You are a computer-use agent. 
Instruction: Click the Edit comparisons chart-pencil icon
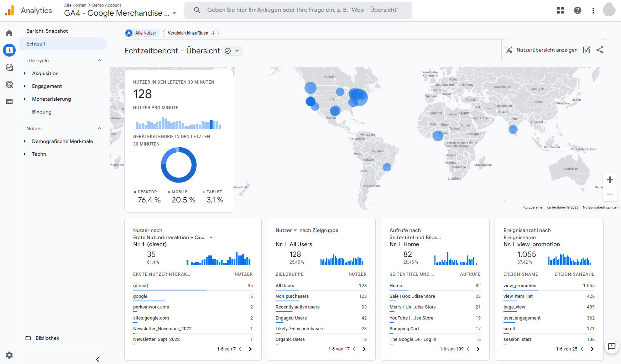click(587, 50)
